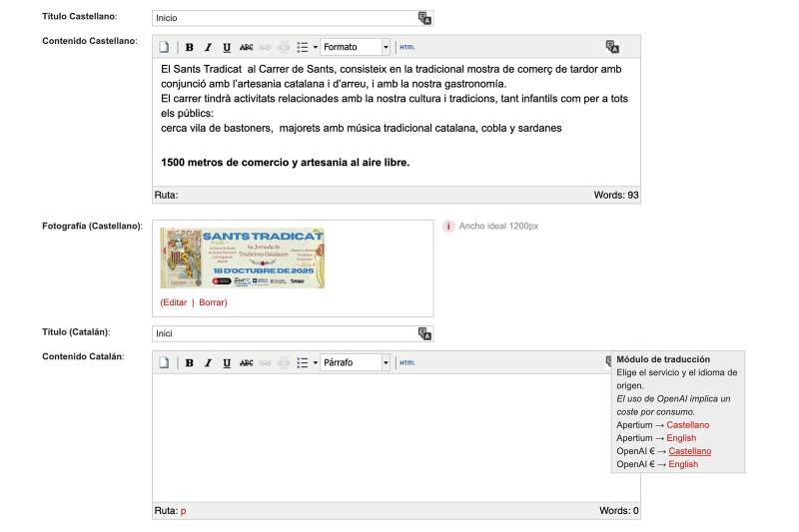Open HTML source view in Castellano editor

pos(406,47)
